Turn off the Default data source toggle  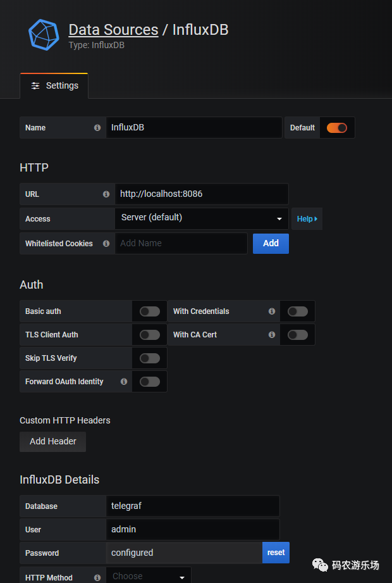[337, 128]
